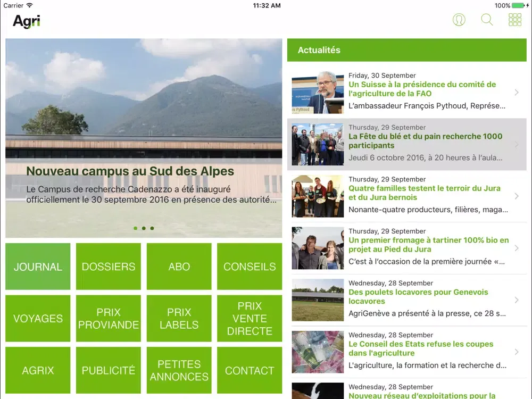Open the grid menu icon

514,20
